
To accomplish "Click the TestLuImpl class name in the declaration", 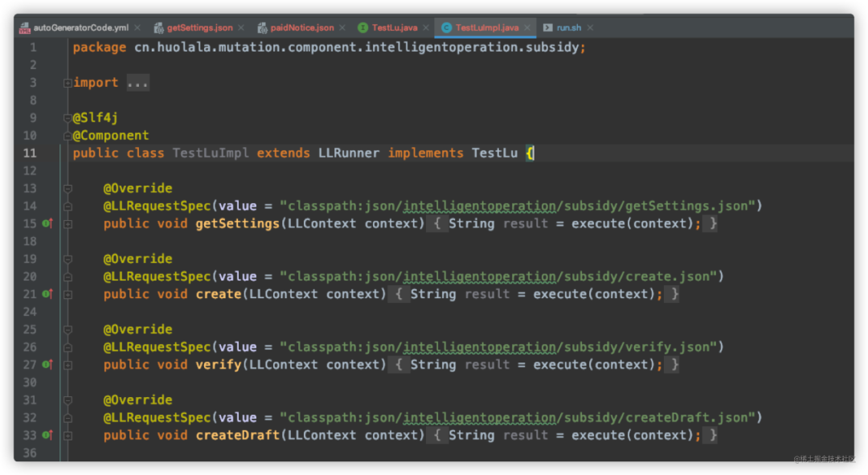I will [211, 153].
